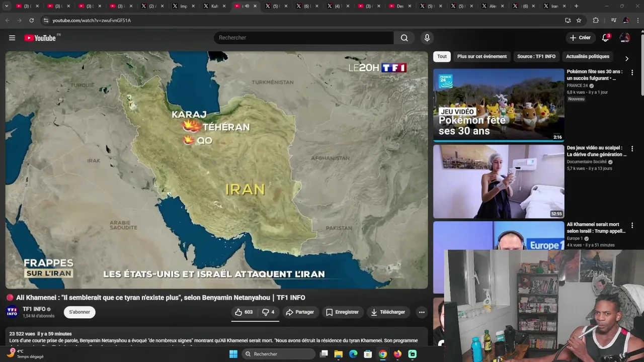Launch Firefox from the taskbar
The height and width of the screenshot is (362, 644).
tap(397, 354)
